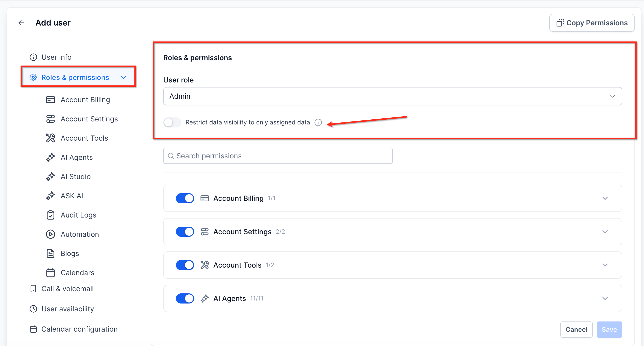
Task: Turn off the AI Agents permissions toggle
Action: click(x=185, y=298)
